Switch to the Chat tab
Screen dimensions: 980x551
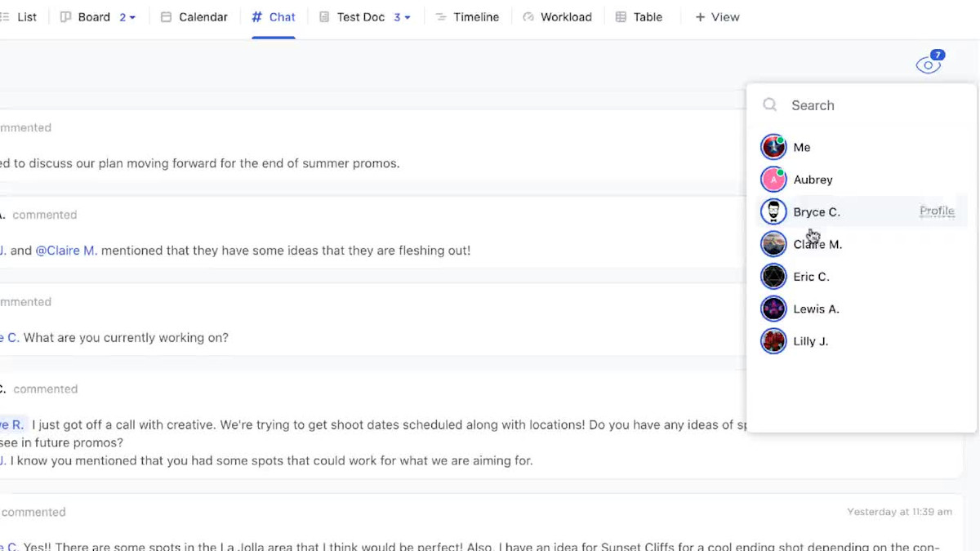coord(274,16)
